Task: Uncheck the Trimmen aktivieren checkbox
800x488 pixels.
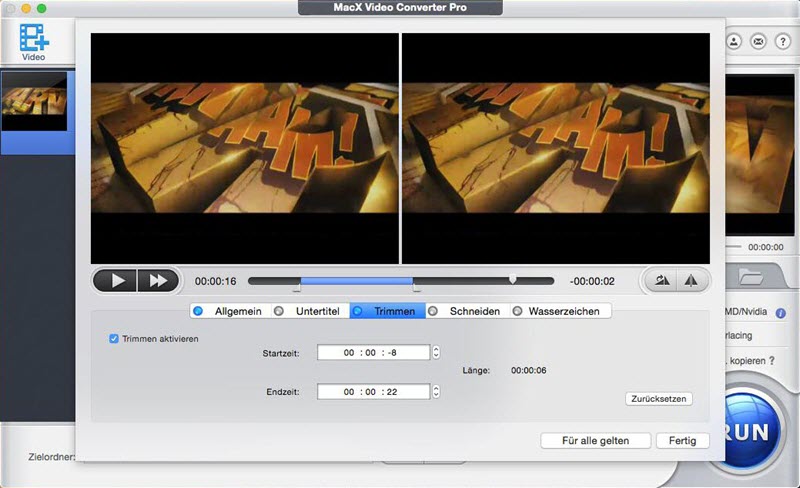Action: pyautogui.click(x=114, y=339)
